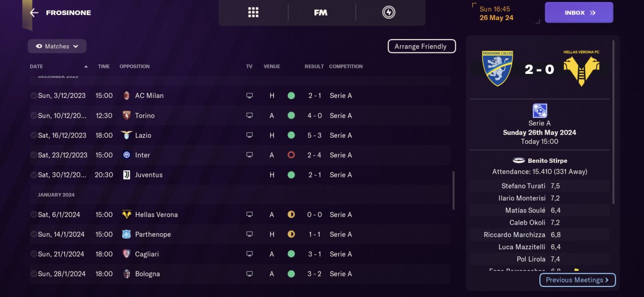Click the Serie A competition logo
Viewport: 644px width, 297px height.
tap(539, 111)
